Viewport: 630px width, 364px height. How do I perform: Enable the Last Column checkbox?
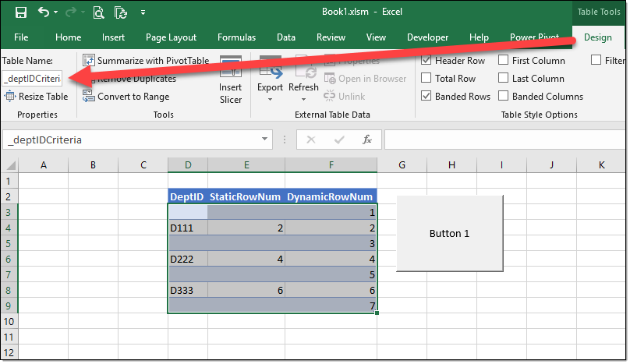pyautogui.click(x=503, y=78)
